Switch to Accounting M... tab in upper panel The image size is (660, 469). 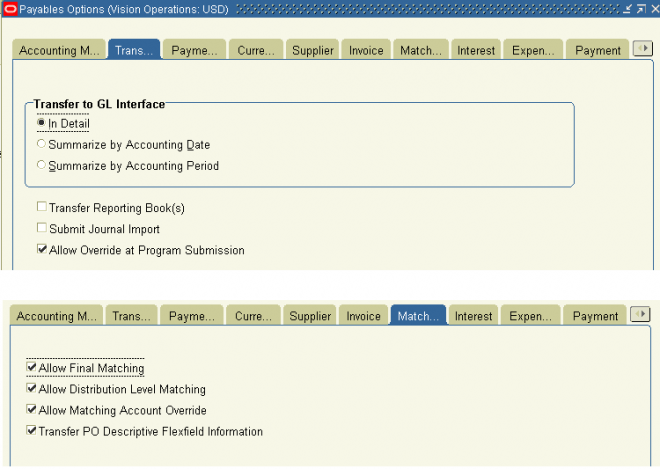click(59, 50)
